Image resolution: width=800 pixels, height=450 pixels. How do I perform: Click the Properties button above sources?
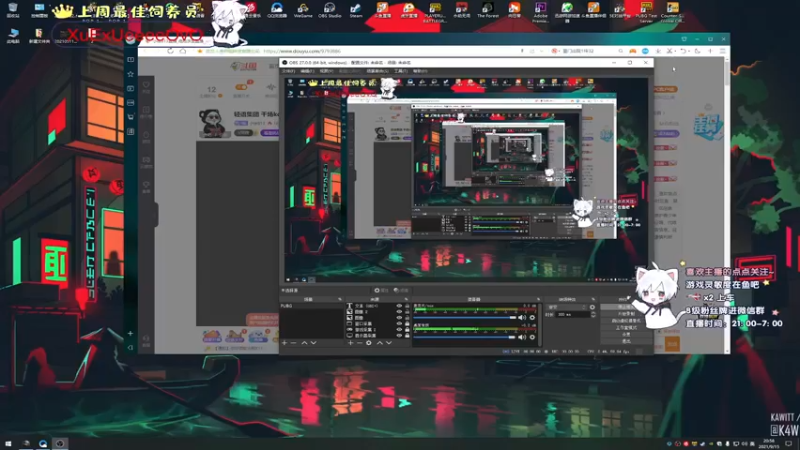pos(381,290)
